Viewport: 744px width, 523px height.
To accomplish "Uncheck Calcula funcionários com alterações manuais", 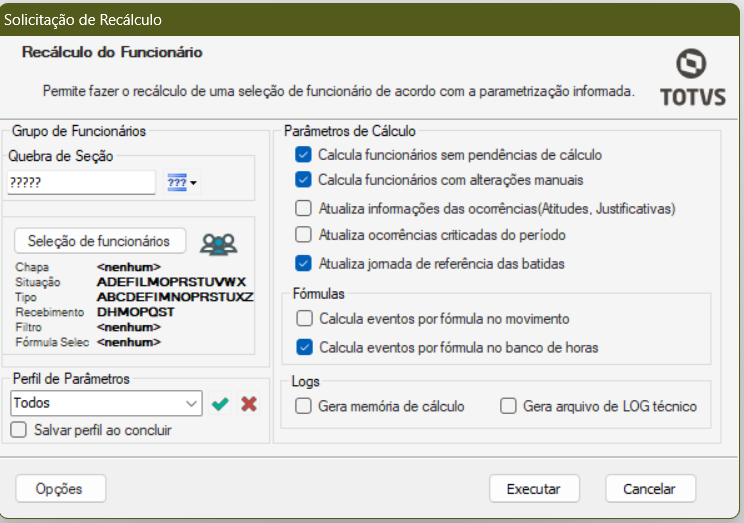I will coord(303,180).
